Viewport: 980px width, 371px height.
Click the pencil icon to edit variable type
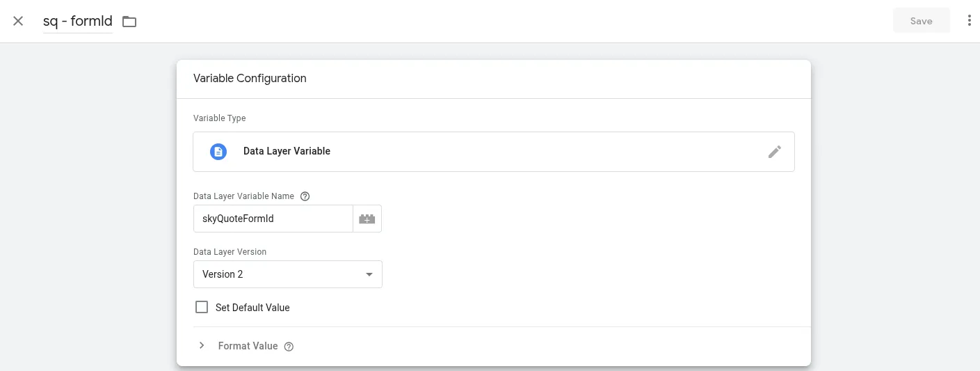[775, 152]
